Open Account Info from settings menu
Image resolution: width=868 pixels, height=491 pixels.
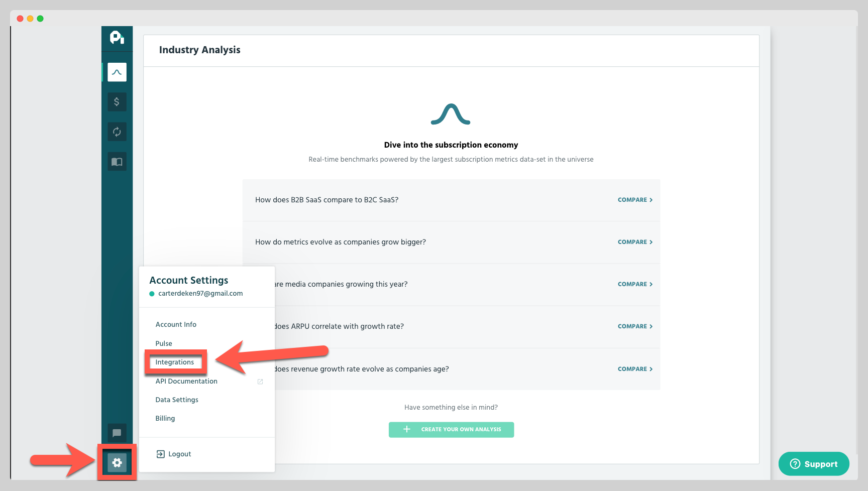(176, 324)
